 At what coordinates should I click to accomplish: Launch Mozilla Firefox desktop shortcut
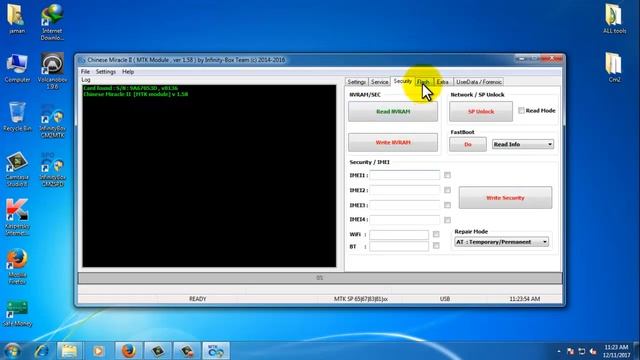coord(17,266)
